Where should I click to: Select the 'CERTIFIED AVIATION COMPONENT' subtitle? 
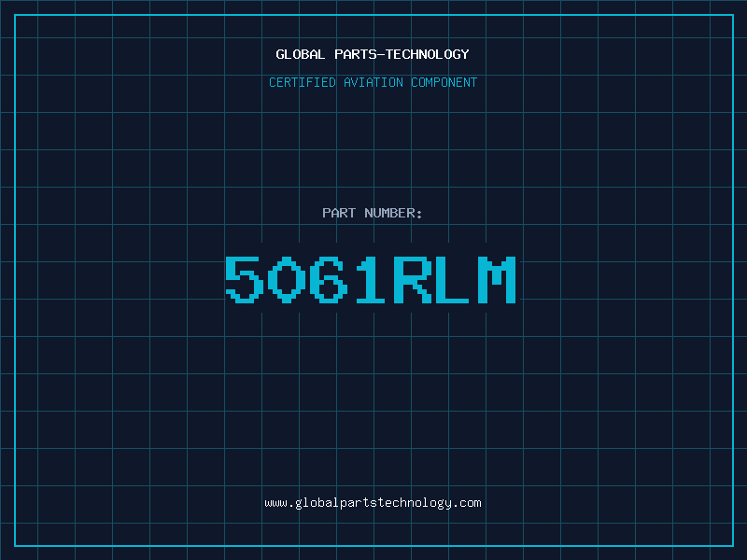[x=373, y=82]
